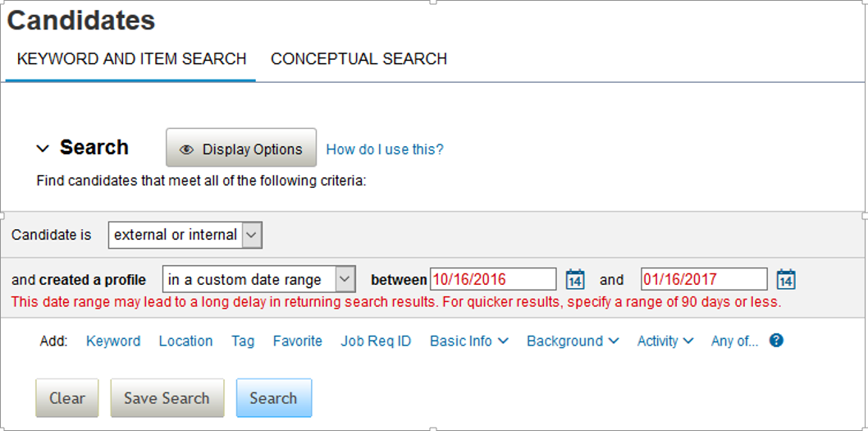Screen dimensions: 868x431
Task: Expand the Background criteria menu
Action: point(573,341)
